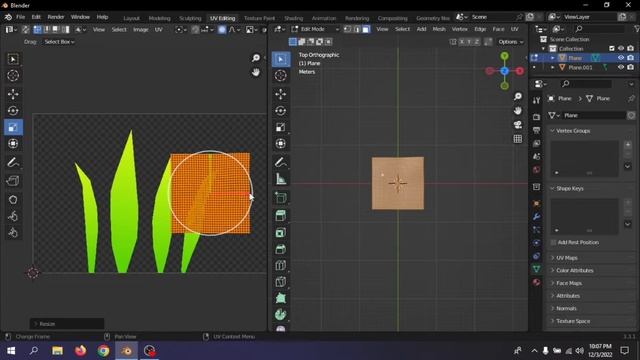
Task: Open the Select Box drag dropdown
Action: (x=59, y=42)
